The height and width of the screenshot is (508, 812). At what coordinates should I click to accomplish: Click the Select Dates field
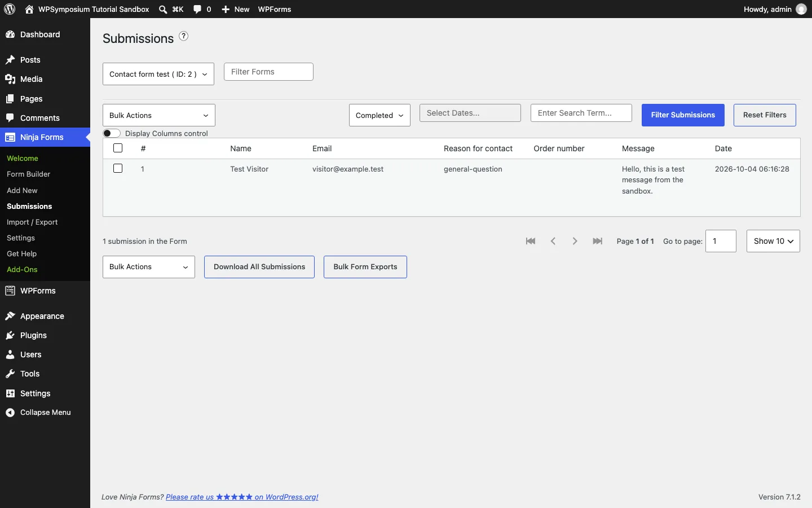[470, 113]
